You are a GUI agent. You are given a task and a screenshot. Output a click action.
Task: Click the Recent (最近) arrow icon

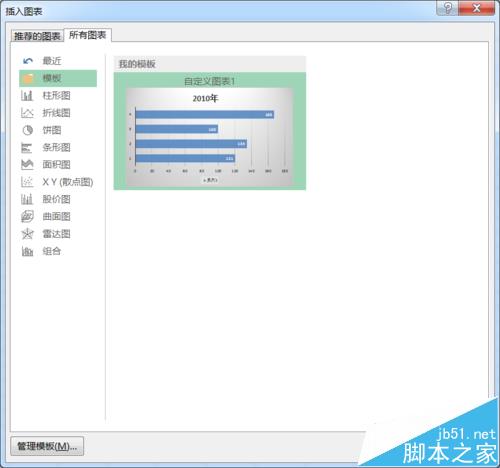pos(28,61)
